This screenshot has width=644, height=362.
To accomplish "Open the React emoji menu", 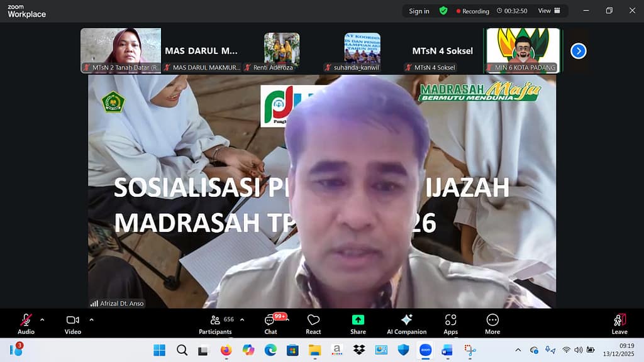I will [313, 322].
